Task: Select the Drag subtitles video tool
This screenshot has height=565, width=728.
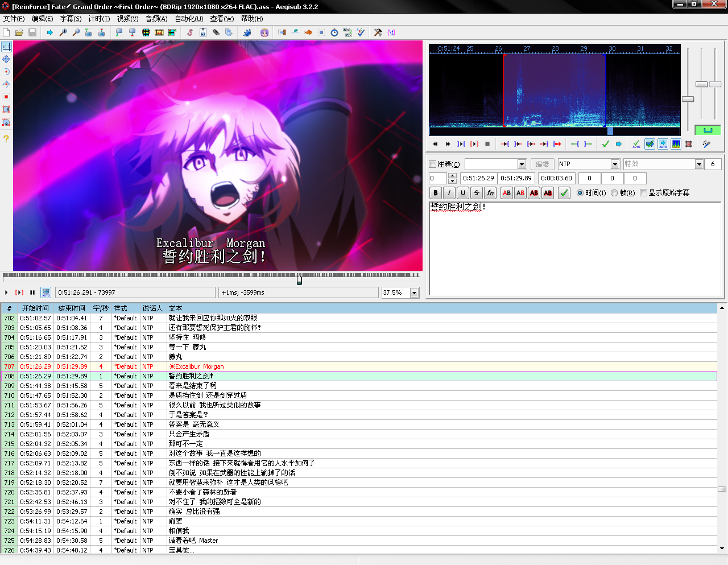Action: click(6, 59)
